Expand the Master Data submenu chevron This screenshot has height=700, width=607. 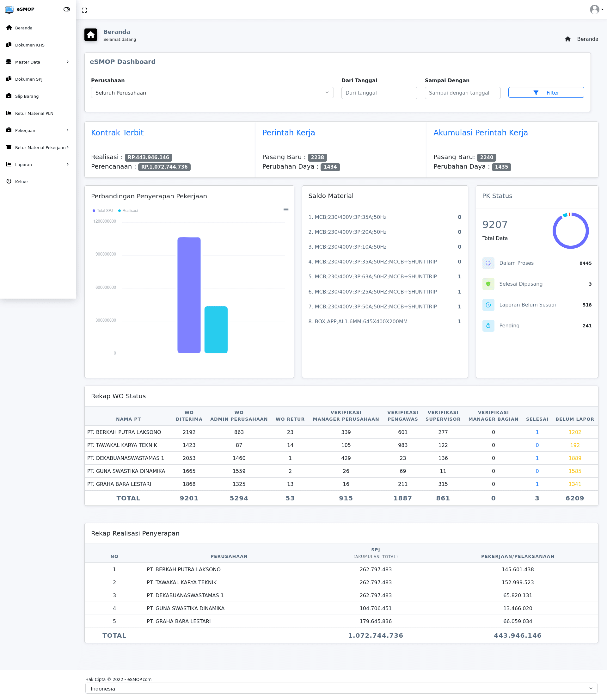[68, 62]
